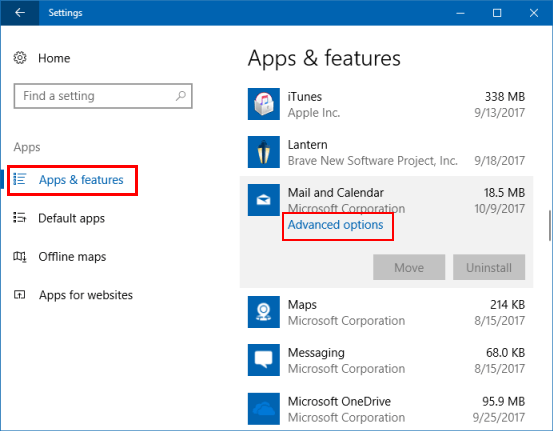553x431 pixels.
Task: Click the 338 MB size value
Action: click(x=505, y=97)
